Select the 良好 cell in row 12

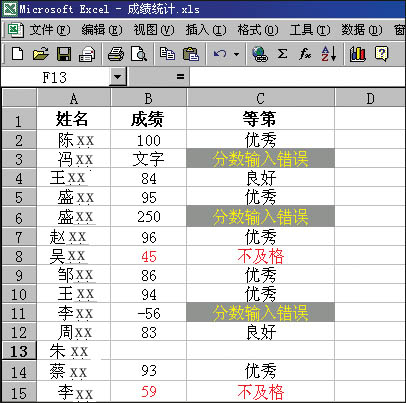pos(260,332)
